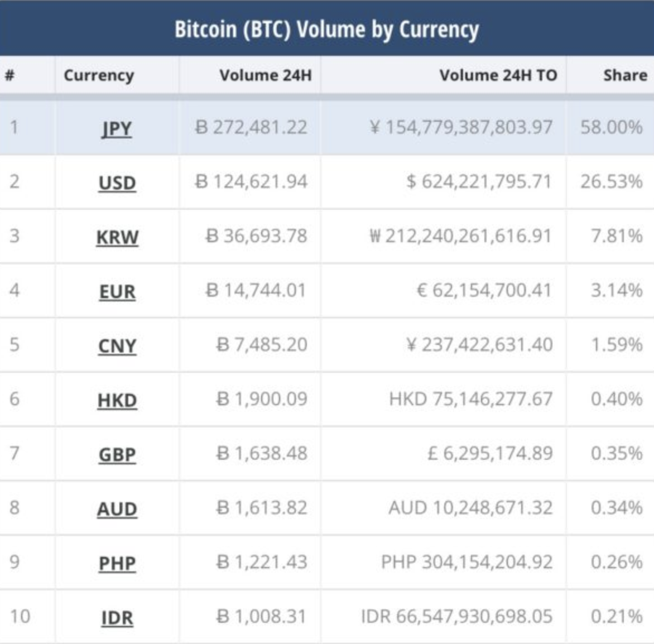This screenshot has height=644, width=654.
Task: Click the value ¥ 237,422,631.40
Action: [x=479, y=344]
